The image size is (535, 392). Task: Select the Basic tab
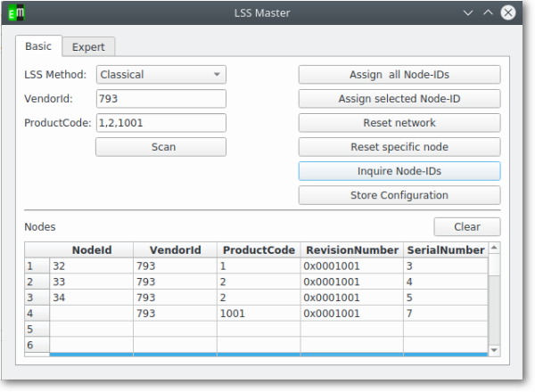coord(38,46)
